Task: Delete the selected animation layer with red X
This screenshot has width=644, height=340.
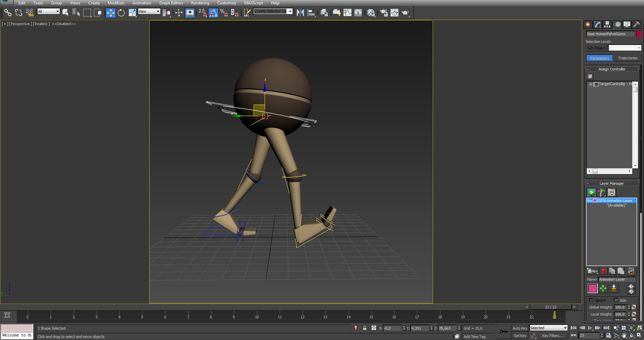Action: click(x=604, y=270)
